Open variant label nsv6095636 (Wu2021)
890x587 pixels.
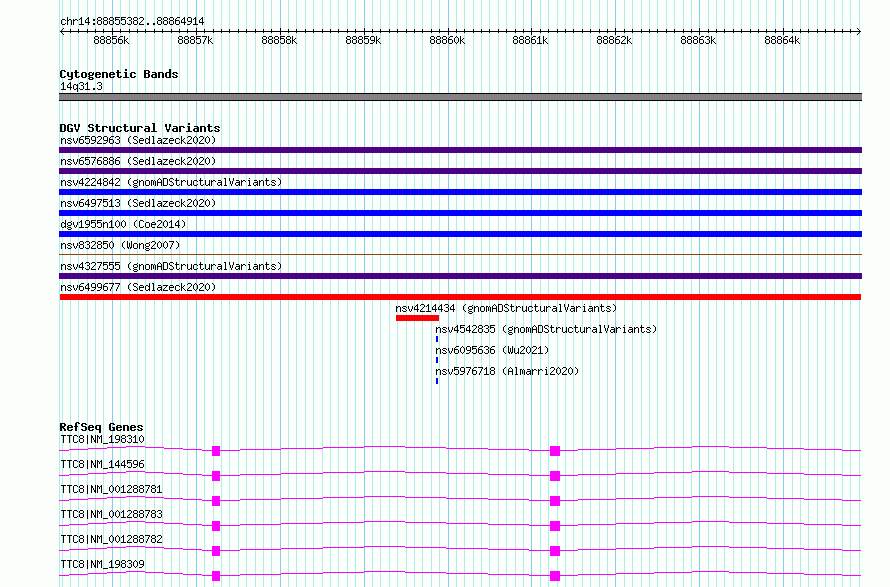[x=492, y=350]
